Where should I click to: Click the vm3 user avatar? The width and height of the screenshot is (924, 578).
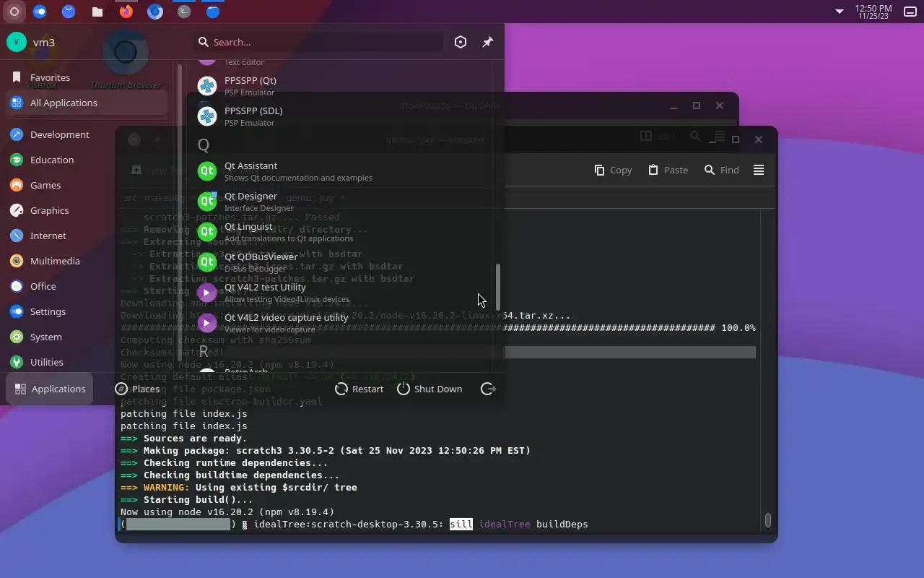[16, 42]
